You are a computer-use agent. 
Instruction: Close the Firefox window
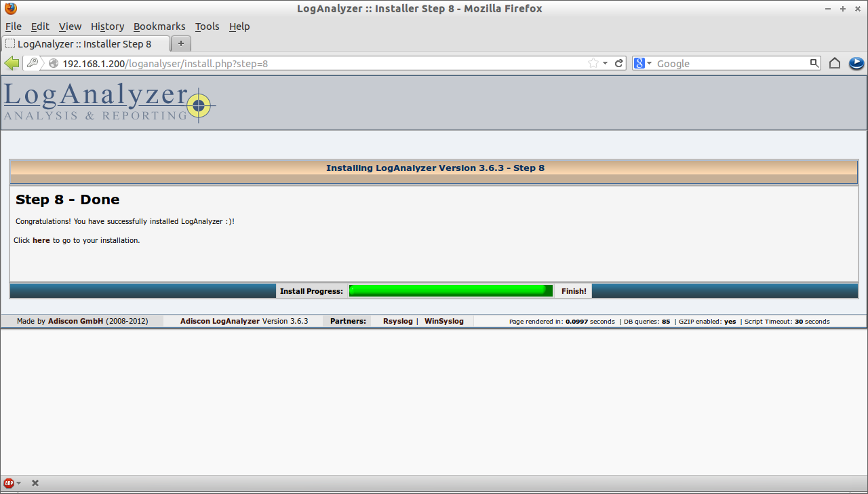pyautogui.click(x=857, y=9)
